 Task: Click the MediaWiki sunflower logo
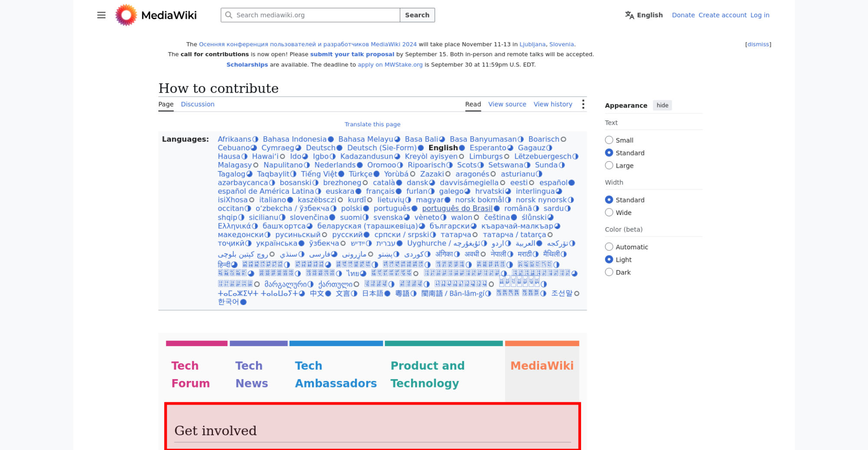click(126, 15)
